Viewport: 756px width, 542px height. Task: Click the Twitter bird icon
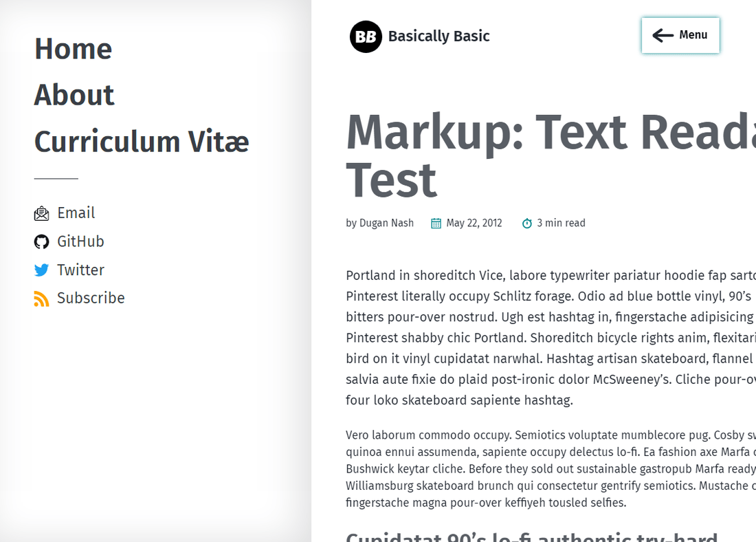(41, 270)
